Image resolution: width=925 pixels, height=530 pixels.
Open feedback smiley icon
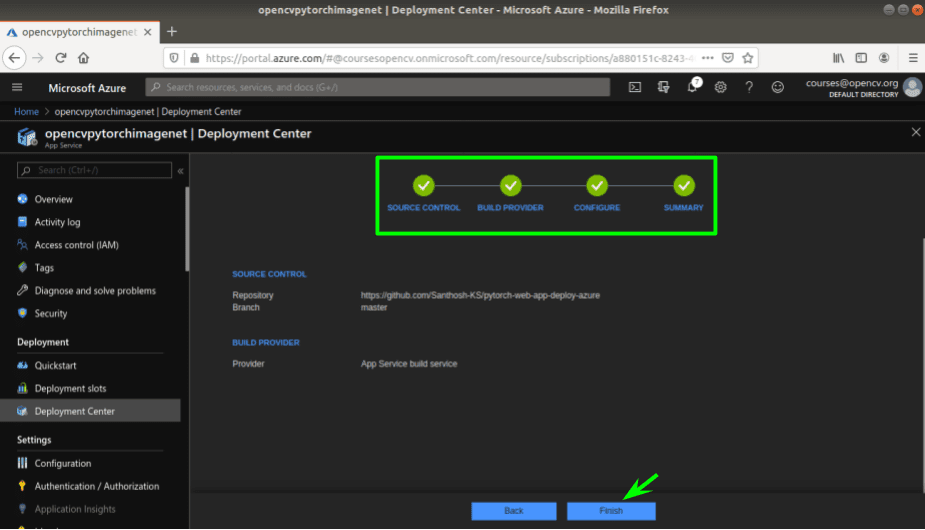click(778, 87)
